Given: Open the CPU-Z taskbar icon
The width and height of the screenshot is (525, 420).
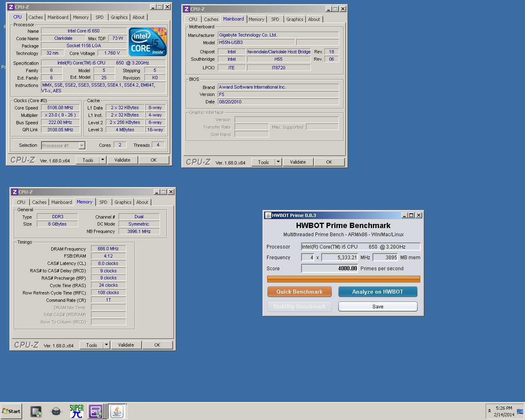Looking at the screenshot, I should (x=96, y=411).
